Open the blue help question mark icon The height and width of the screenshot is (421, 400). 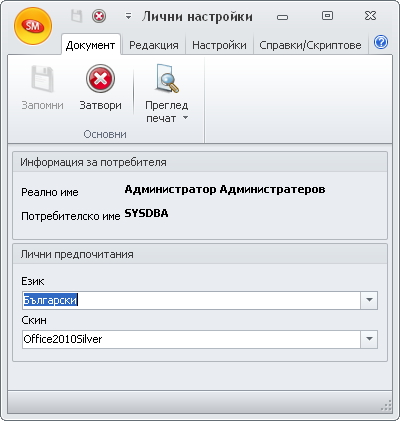tap(381, 43)
